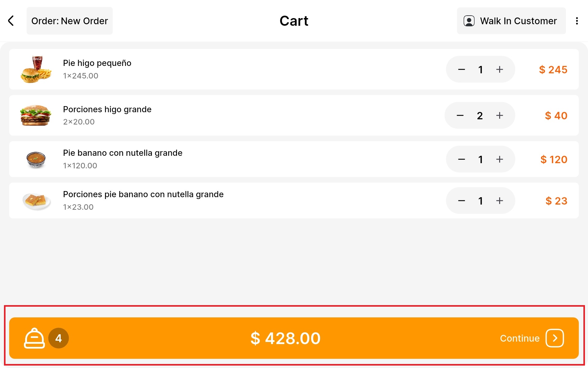Click the Continue arrow icon
This screenshot has height=368, width=588.
(x=555, y=338)
